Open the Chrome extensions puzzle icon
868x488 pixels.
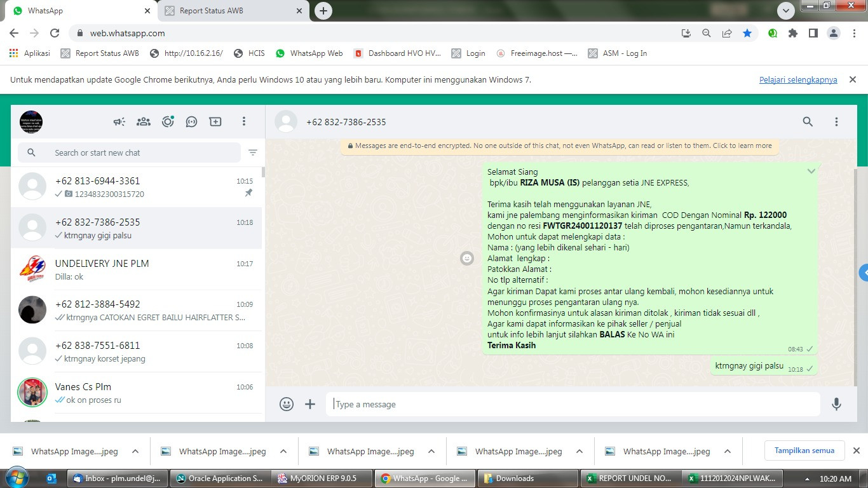(x=793, y=33)
